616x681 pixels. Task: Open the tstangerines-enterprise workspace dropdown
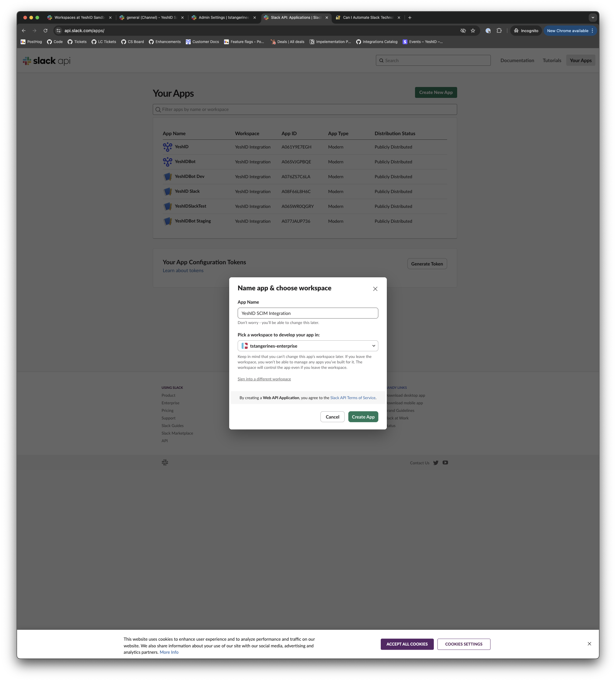[307, 346]
